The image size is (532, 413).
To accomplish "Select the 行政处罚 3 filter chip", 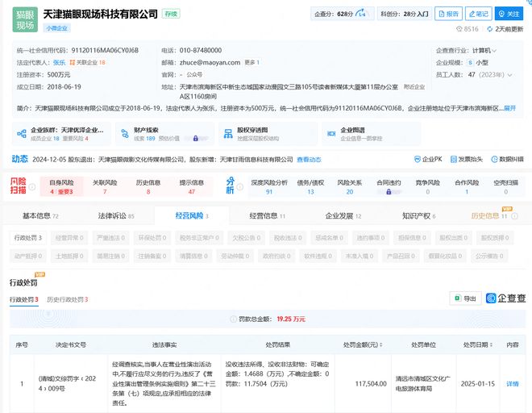I will tap(28, 238).
